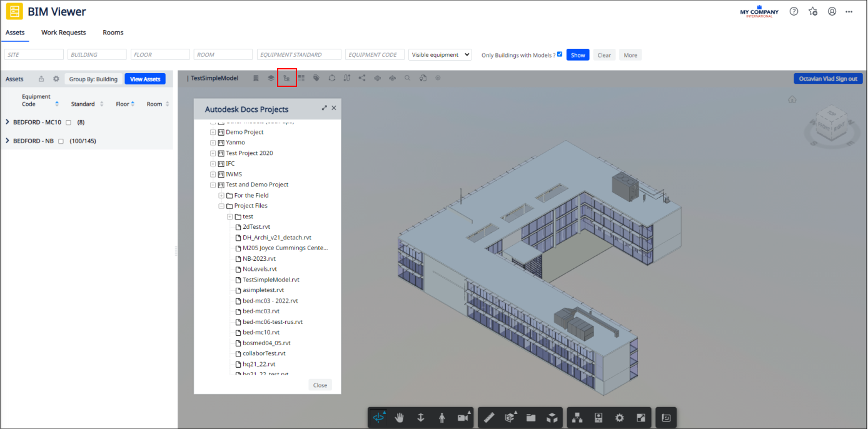Expand the IWMS project node
The height and width of the screenshot is (429, 868).
click(x=213, y=174)
